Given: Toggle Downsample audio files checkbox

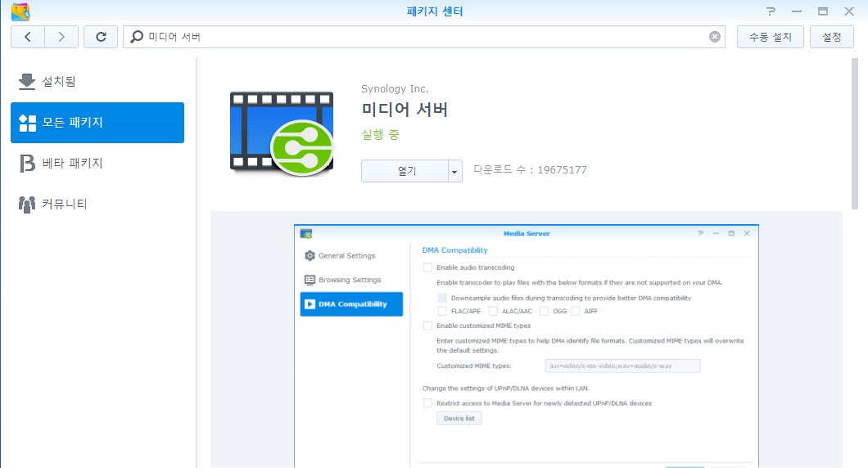Looking at the screenshot, I should point(441,298).
